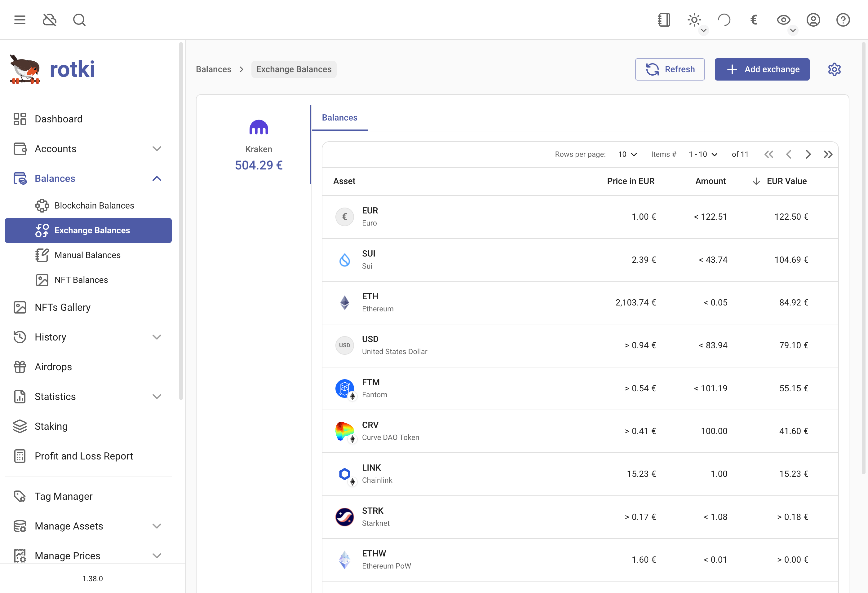Expand the Statistics sidebar section
This screenshot has height=593, width=868.
tap(88, 397)
